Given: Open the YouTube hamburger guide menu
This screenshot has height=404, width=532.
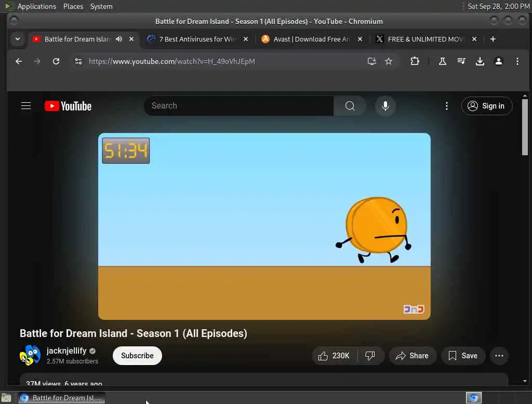Looking at the screenshot, I should pos(26,106).
